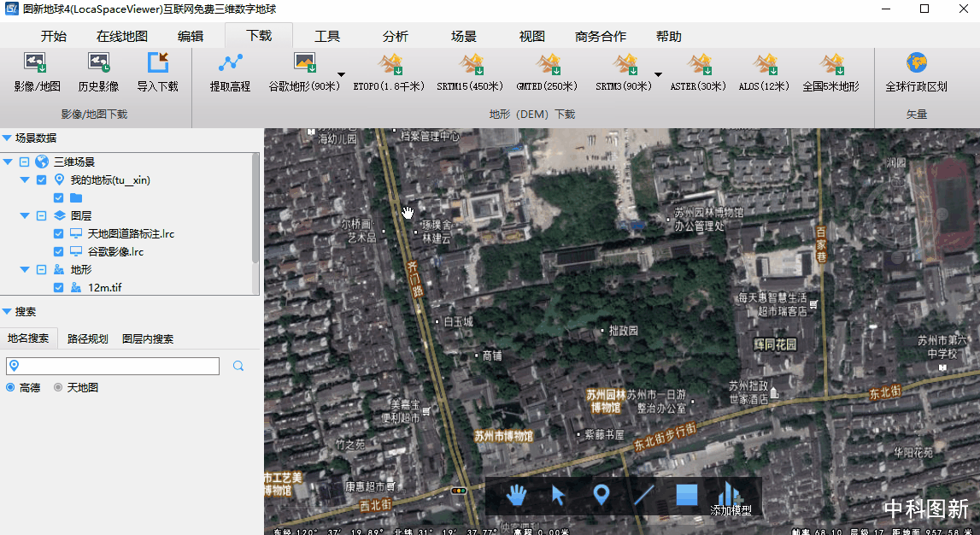Download ASTER(30米) terrain data
This screenshot has height=535, width=980.
click(x=698, y=73)
